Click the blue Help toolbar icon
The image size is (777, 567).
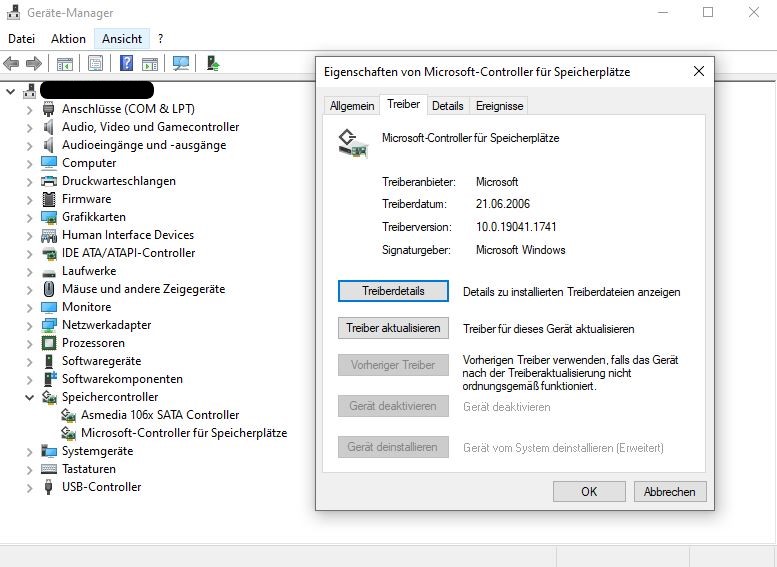tap(126, 63)
